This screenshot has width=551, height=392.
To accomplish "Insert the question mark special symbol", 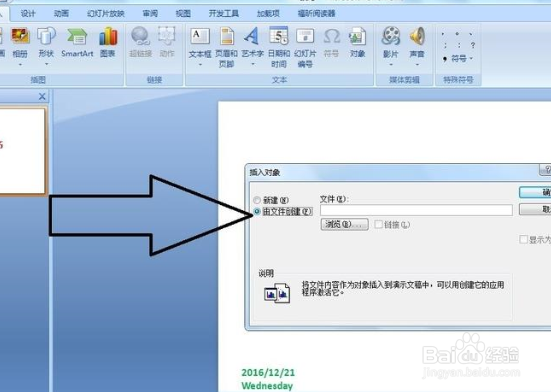I will click(473, 45).
